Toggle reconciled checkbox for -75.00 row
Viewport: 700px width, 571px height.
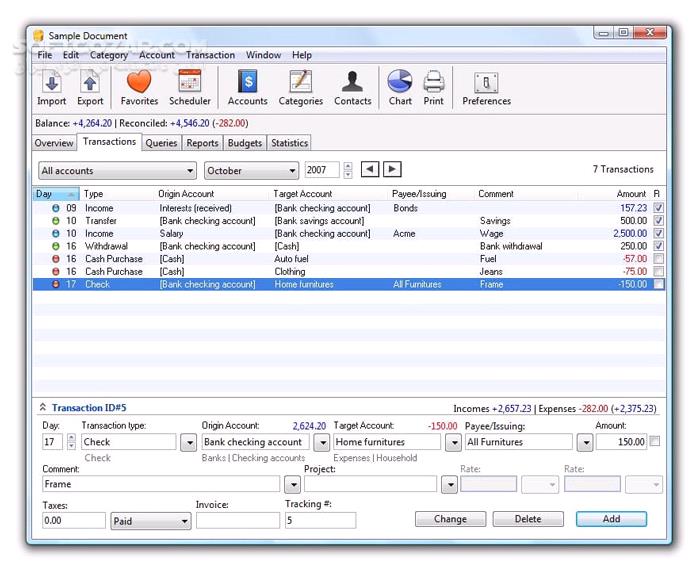(x=658, y=271)
